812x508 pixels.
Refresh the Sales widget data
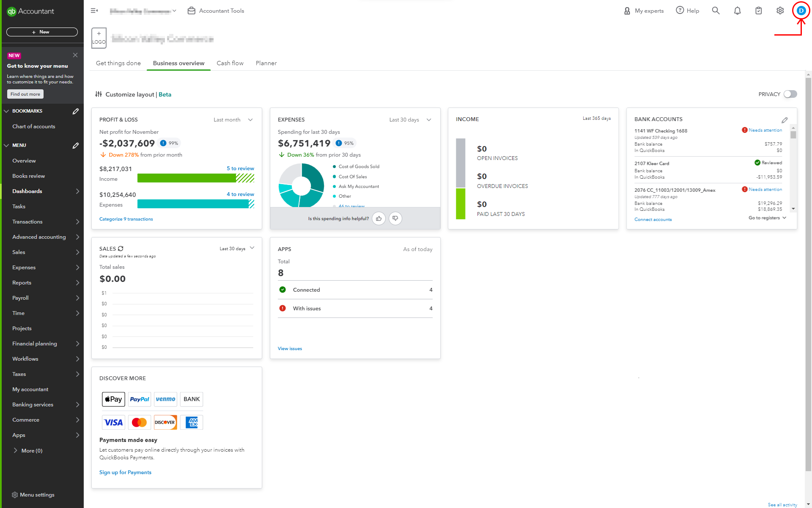pyautogui.click(x=121, y=248)
